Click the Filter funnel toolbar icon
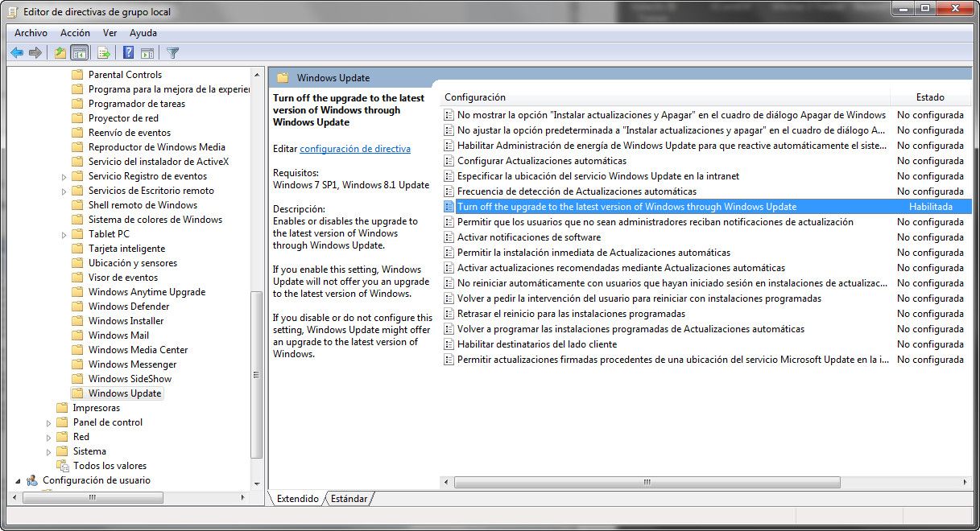The image size is (980, 531). pyautogui.click(x=172, y=53)
